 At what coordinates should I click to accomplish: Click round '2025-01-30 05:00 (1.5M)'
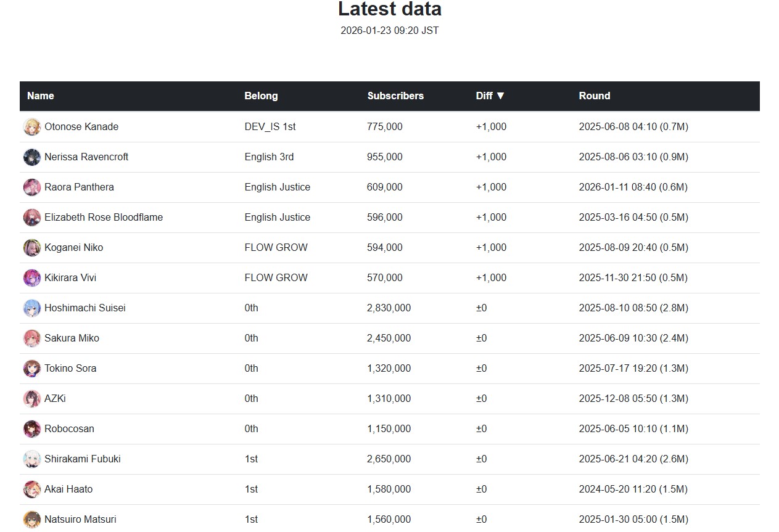coord(633,520)
